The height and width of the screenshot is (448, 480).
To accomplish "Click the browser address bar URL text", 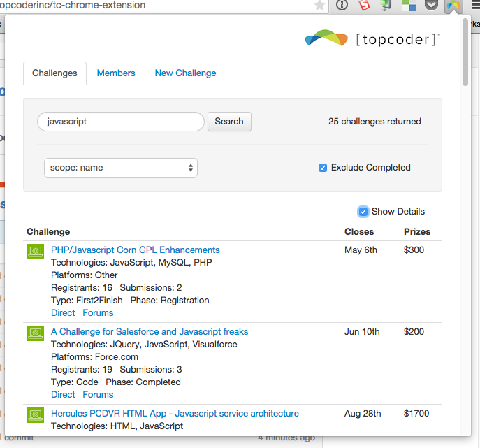I will 73,5.
